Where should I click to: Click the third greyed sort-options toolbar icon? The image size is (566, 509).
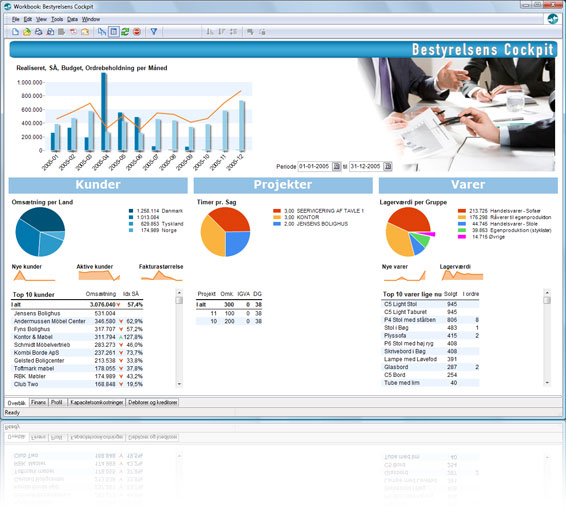click(234, 32)
